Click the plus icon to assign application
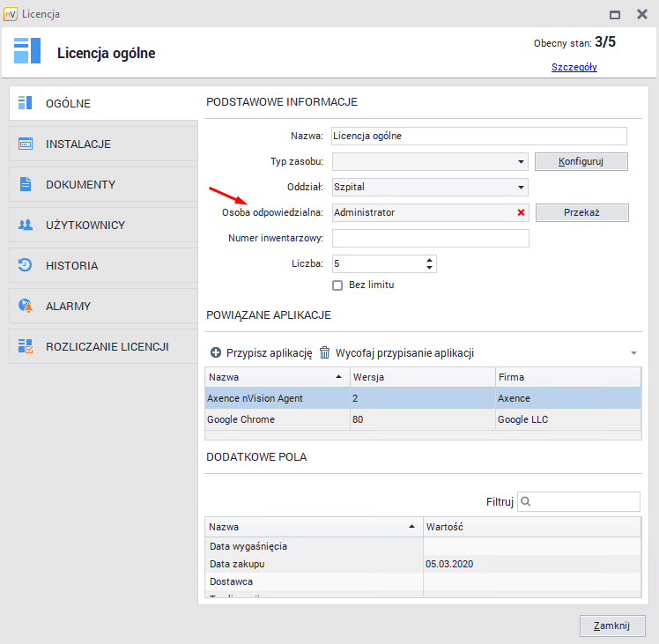This screenshot has width=659, height=644. click(x=216, y=353)
